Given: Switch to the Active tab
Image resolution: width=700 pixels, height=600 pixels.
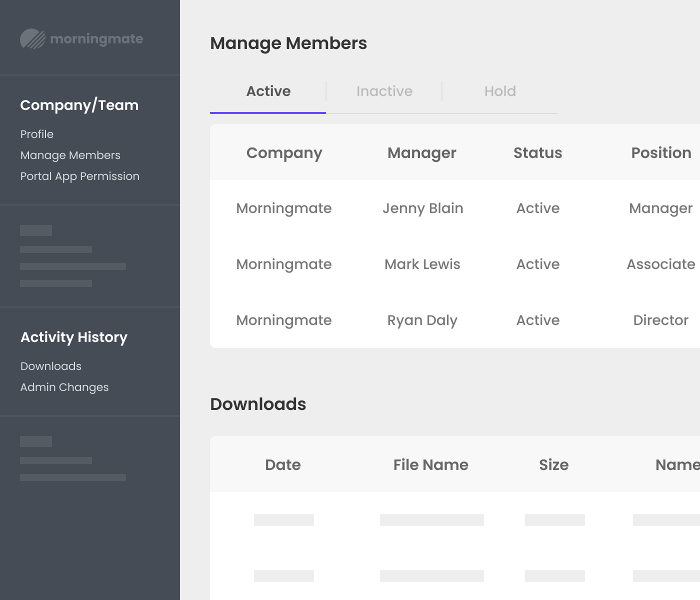Looking at the screenshot, I should click(268, 91).
